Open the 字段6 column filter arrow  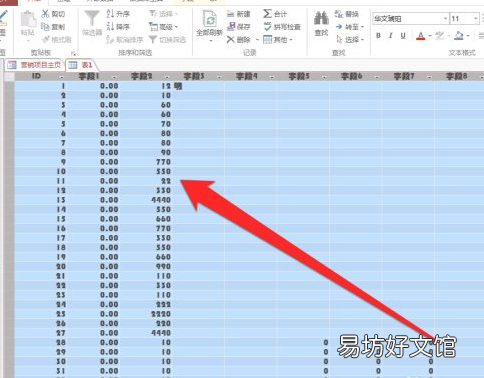[x=377, y=77]
